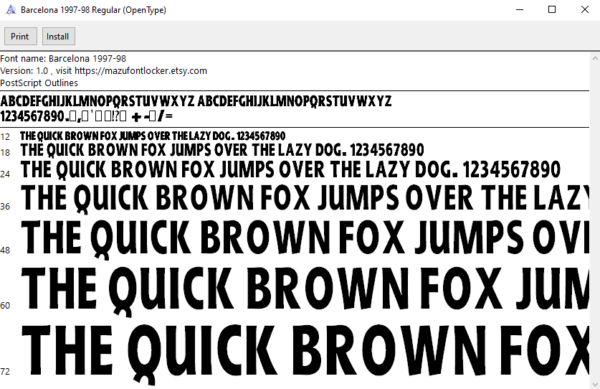Click the size 18 label
Screen dimensions: 600x389
tap(5, 153)
